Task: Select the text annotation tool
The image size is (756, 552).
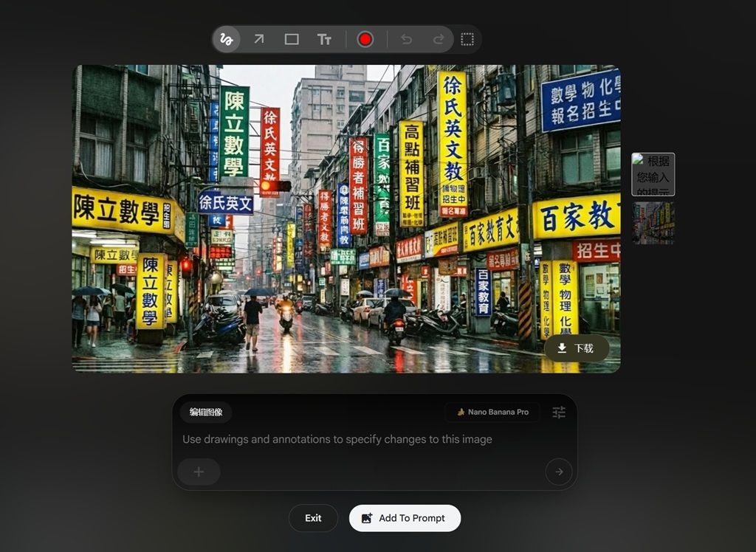Action: click(324, 39)
